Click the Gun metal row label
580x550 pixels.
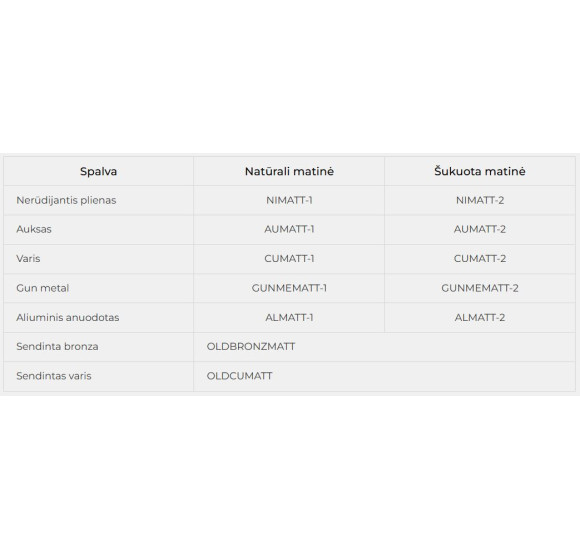43,288
